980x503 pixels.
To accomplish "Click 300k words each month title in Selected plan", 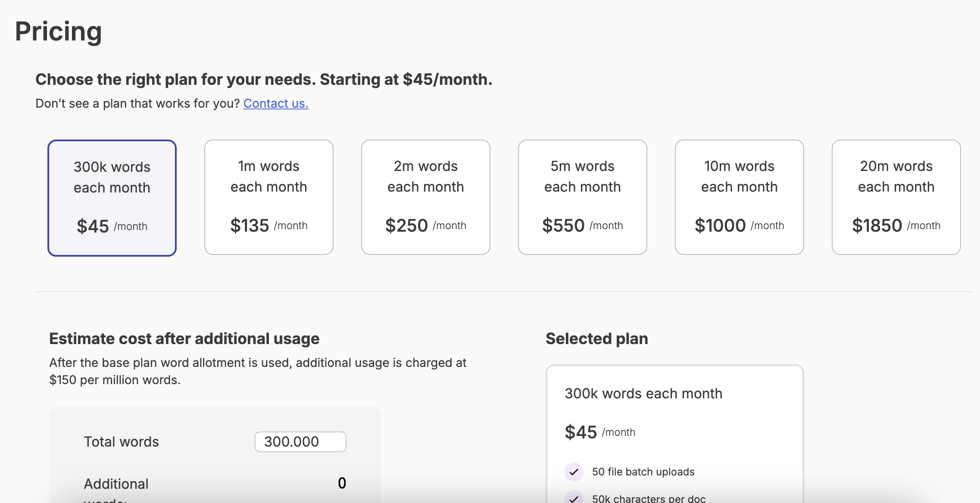I will (643, 394).
